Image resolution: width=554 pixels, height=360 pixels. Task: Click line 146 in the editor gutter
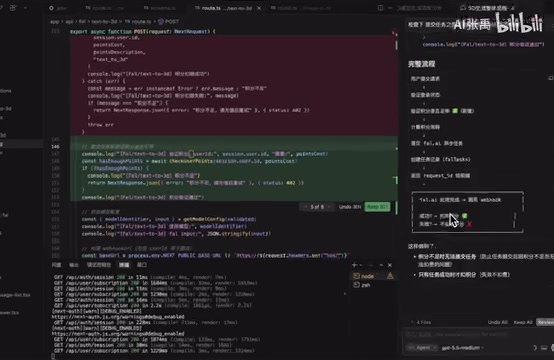coord(55,147)
